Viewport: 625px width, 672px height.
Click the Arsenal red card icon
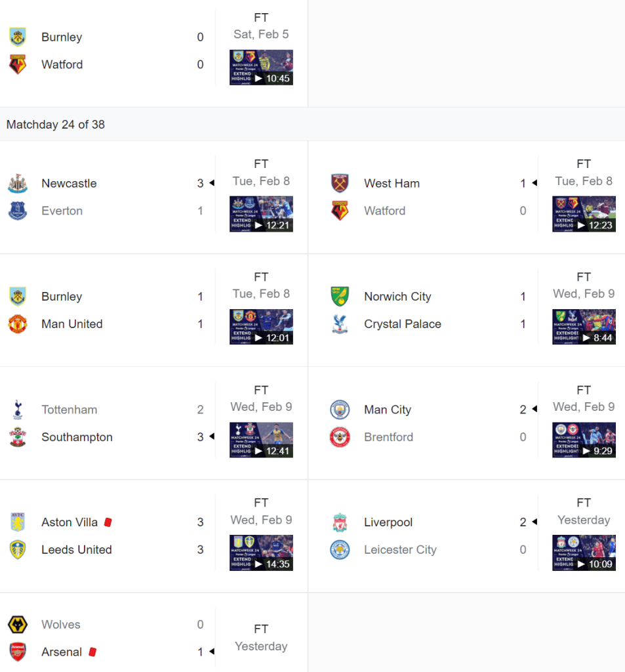(92, 652)
